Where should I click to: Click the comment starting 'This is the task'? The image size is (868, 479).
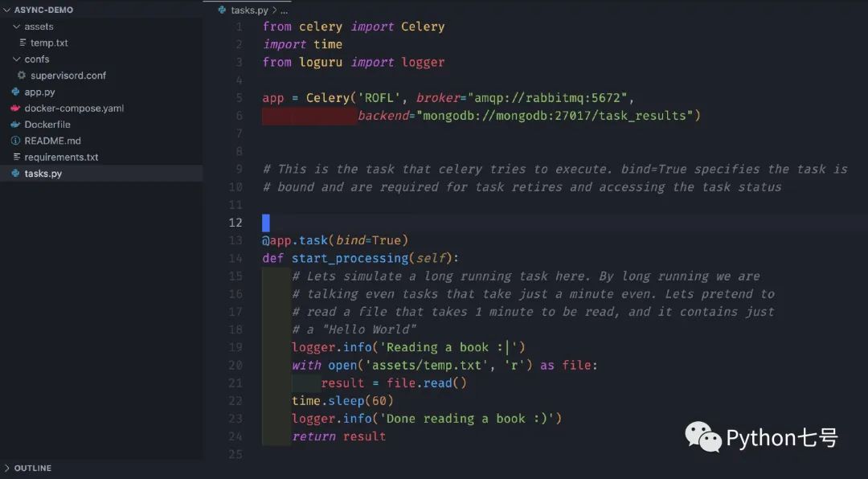click(555, 169)
